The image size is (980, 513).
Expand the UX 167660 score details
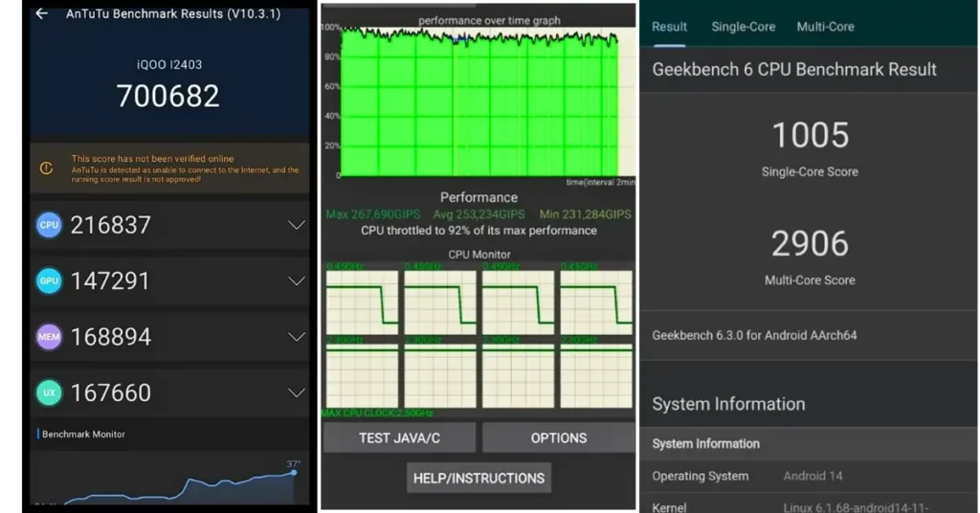pos(297,392)
